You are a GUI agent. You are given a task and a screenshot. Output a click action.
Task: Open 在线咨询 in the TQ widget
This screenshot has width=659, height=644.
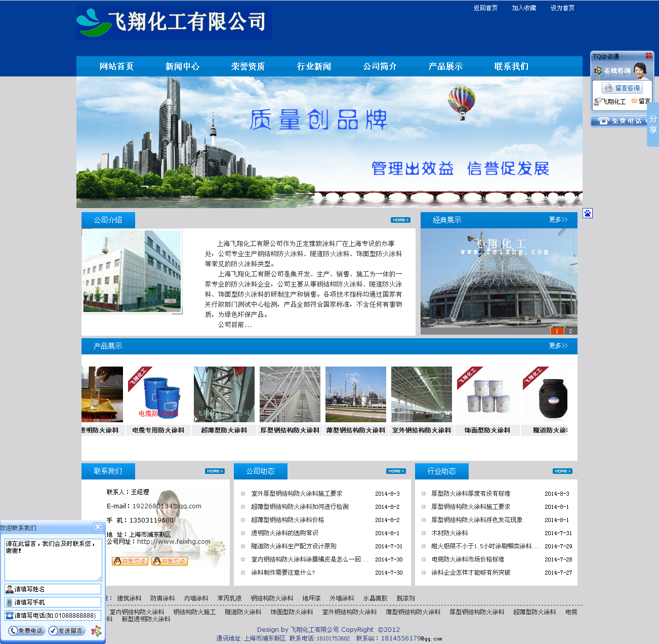point(617,71)
